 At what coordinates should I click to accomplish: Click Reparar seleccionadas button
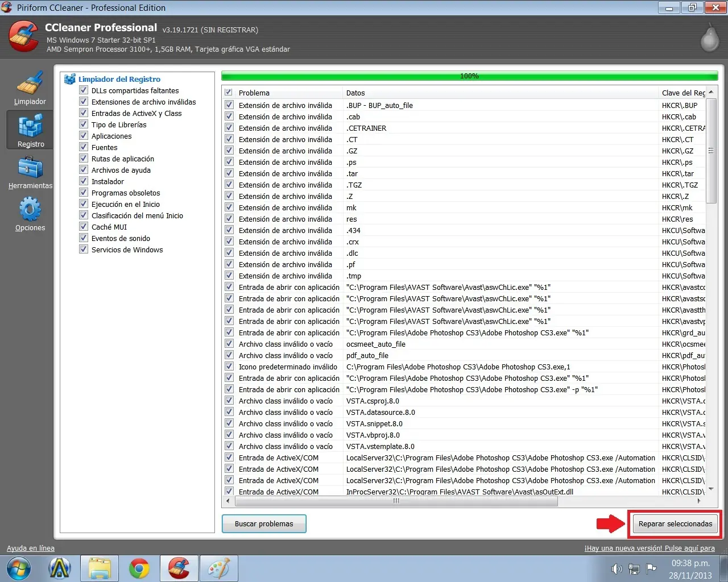tap(675, 524)
